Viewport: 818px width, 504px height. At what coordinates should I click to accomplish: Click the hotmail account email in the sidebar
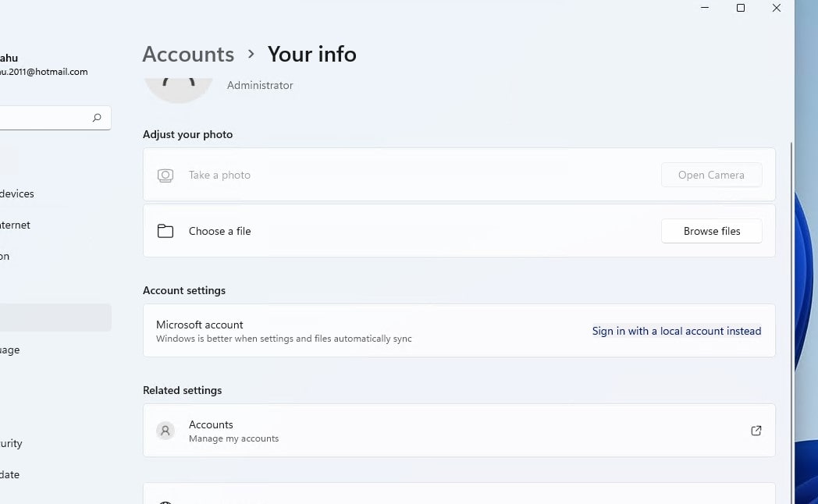(44, 72)
